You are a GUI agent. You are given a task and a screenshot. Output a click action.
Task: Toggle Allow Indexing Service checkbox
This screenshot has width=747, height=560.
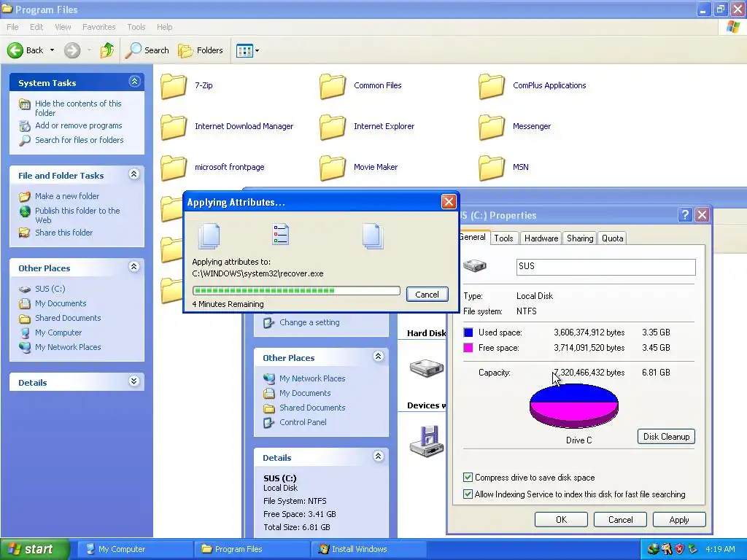pyautogui.click(x=468, y=494)
